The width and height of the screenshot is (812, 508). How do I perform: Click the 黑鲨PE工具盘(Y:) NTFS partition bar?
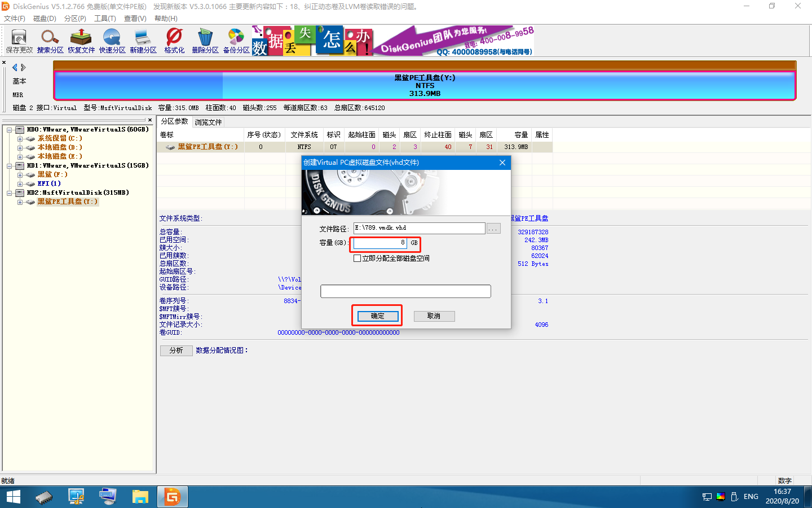coord(425,86)
